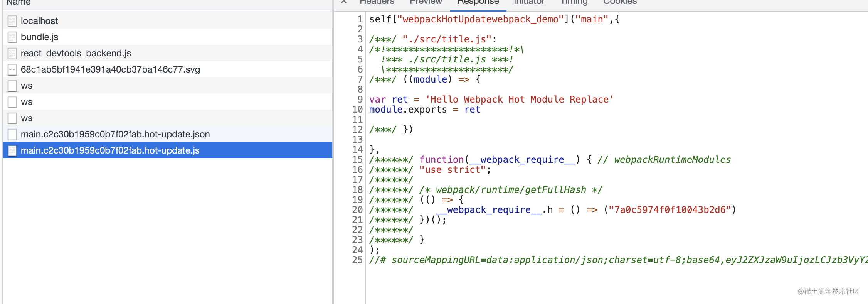The image size is (868, 304).
Task: Click the "use strict" string in response
Action: (x=453, y=170)
